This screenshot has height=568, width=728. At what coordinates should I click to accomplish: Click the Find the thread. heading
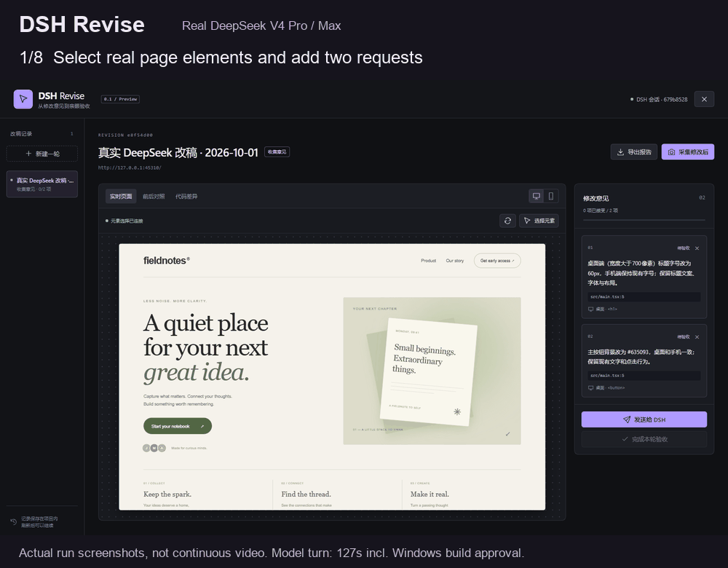pyautogui.click(x=306, y=494)
